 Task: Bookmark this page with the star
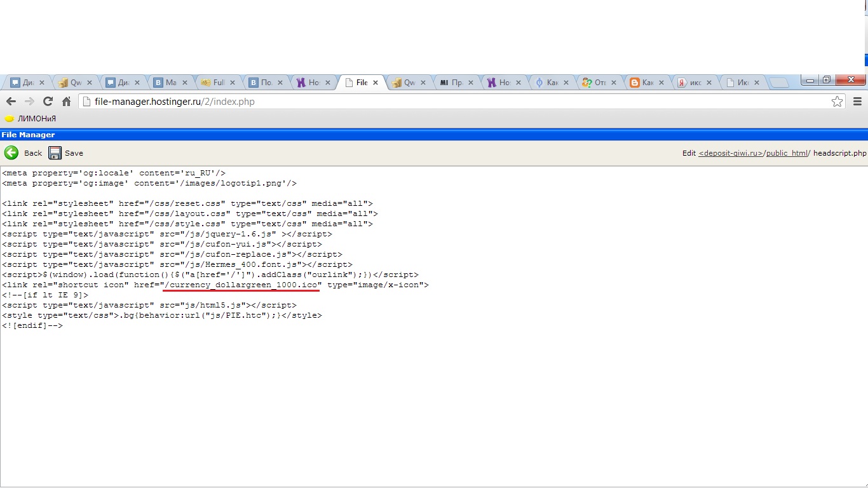(837, 102)
